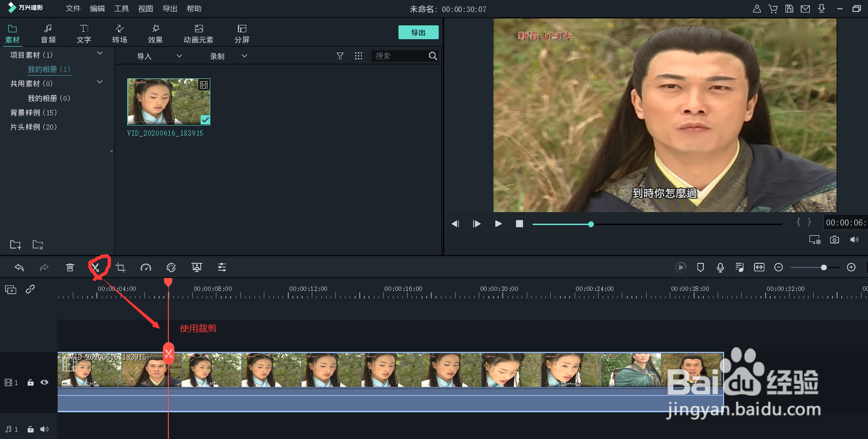The height and width of the screenshot is (439, 868).
Task: Add a new track in timeline
Action: pos(11,290)
